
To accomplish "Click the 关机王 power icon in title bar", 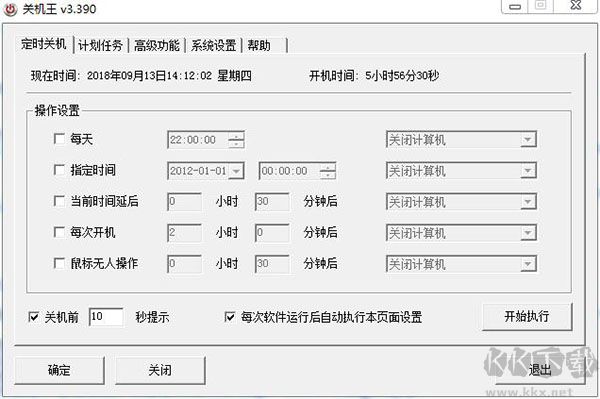I will (x=10, y=9).
